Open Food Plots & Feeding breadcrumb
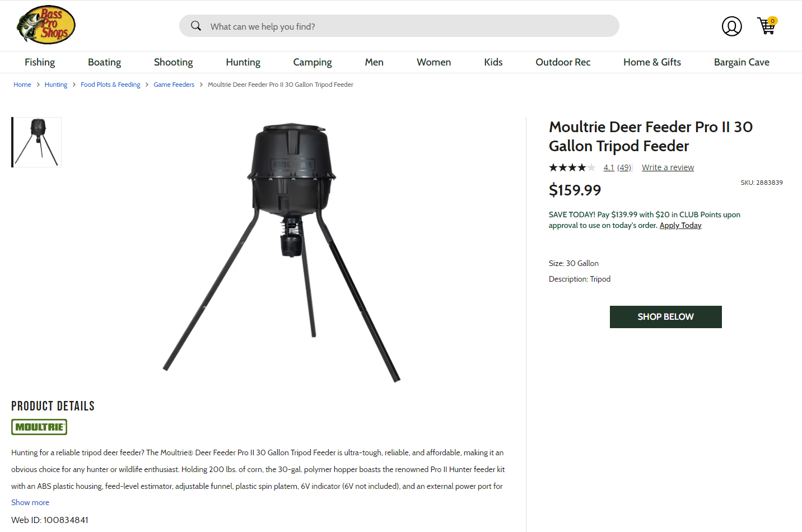Image resolution: width=802 pixels, height=532 pixels. tap(110, 85)
